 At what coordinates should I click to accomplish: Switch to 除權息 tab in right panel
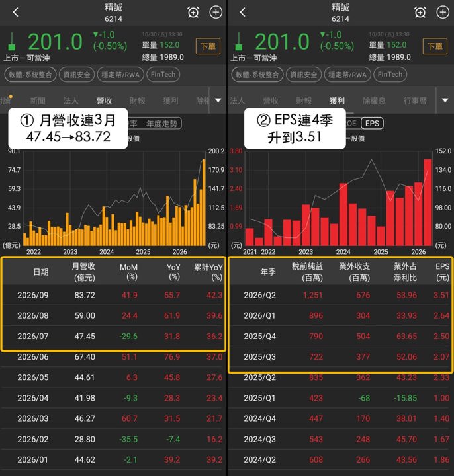coord(374,100)
